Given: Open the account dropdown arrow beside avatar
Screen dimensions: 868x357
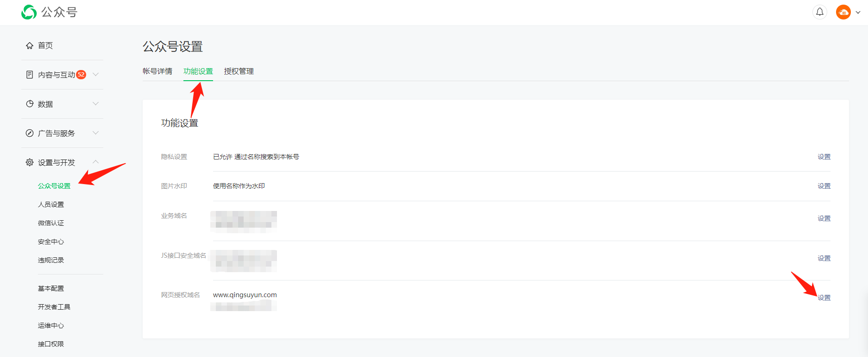Looking at the screenshot, I should tap(858, 13).
